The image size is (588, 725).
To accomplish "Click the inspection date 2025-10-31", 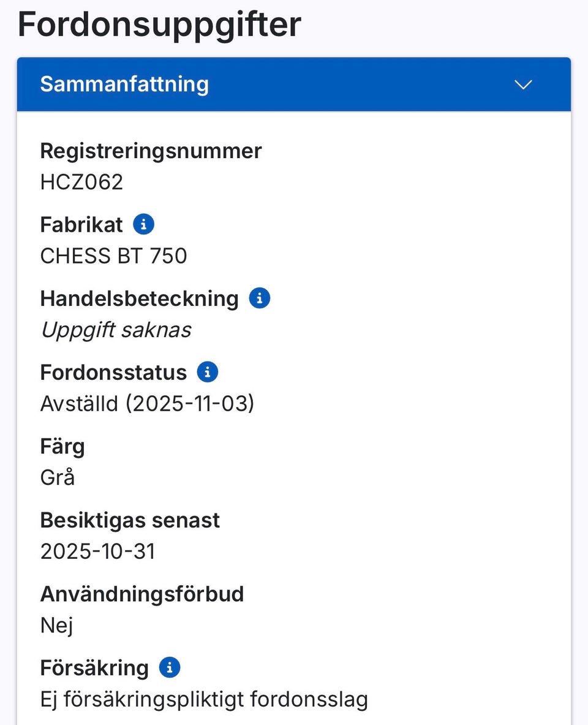I will pos(98,552).
